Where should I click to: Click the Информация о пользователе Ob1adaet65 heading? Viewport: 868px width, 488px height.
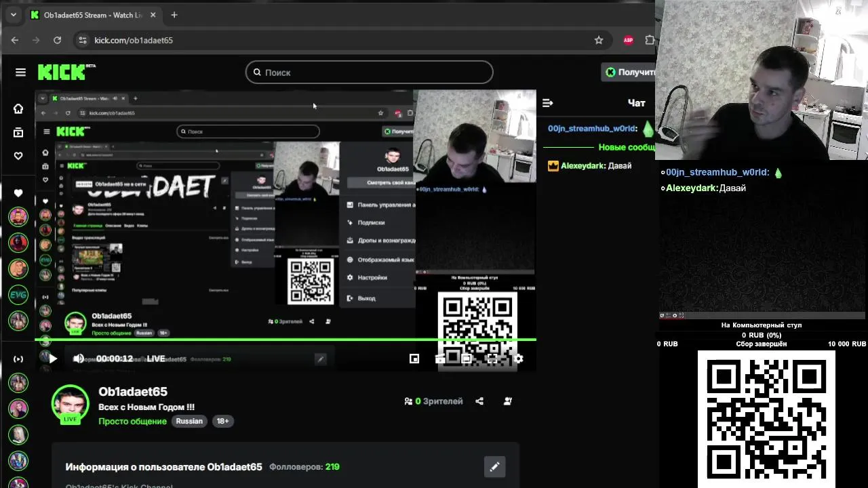[x=163, y=467]
